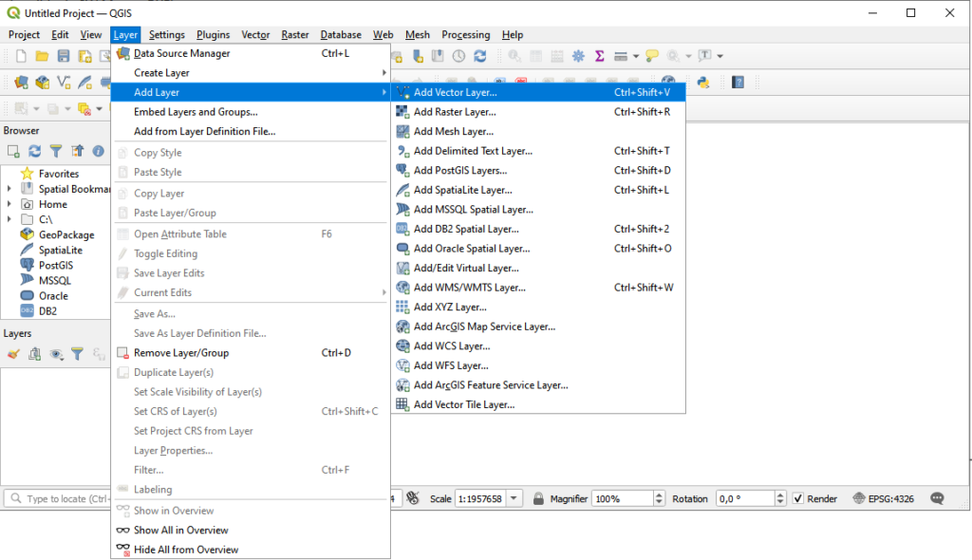The height and width of the screenshot is (560, 972).
Task: Open the Plugins menu
Action: point(213,35)
